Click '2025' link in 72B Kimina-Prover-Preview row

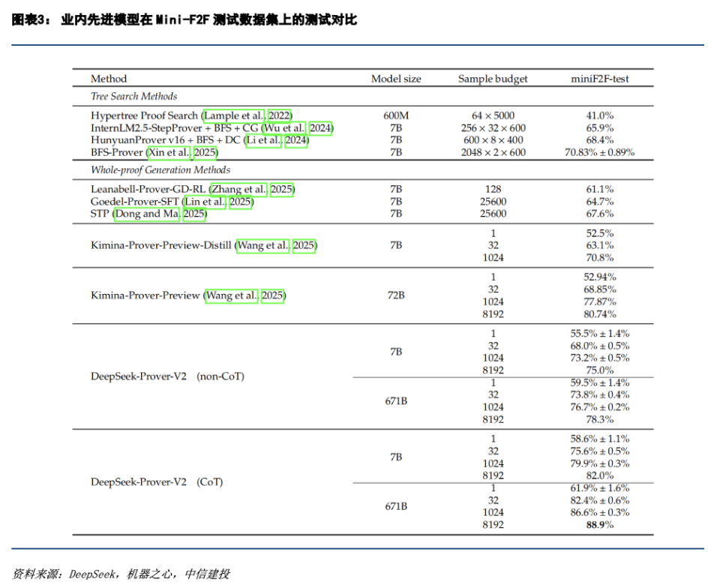click(x=273, y=295)
